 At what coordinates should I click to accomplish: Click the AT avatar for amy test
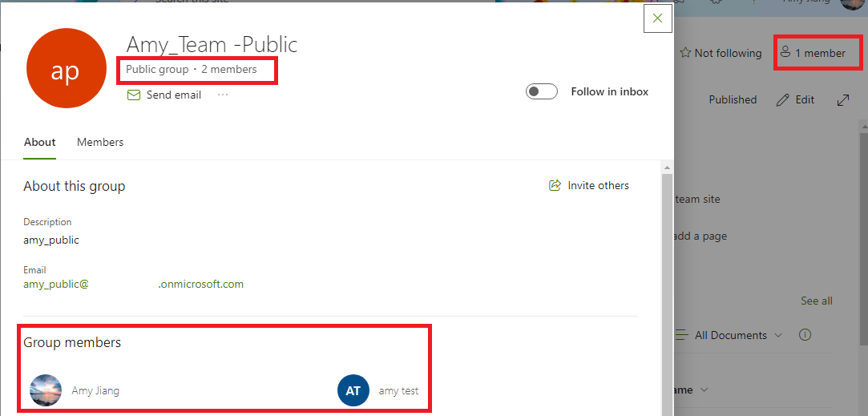point(353,390)
